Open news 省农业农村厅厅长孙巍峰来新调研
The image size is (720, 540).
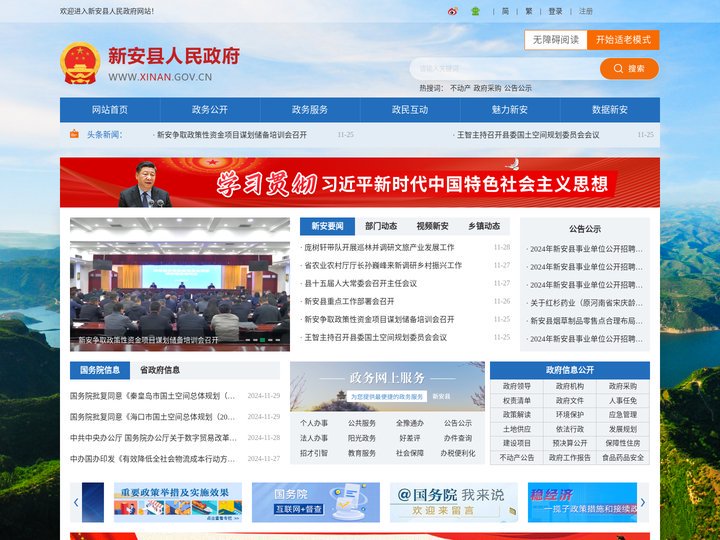click(383, 265)
